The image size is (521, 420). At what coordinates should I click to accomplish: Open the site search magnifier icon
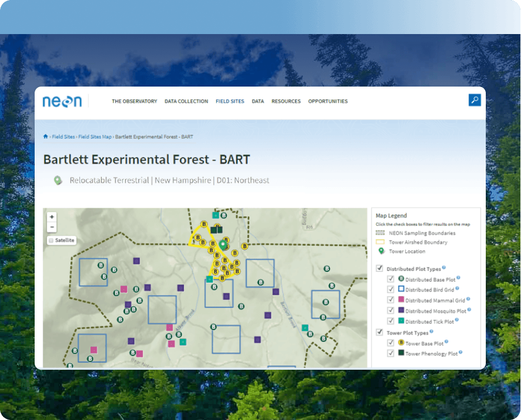point(475,100)
